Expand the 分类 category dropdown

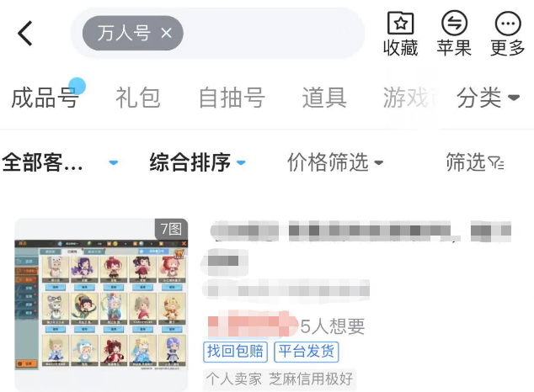point(488,98)
